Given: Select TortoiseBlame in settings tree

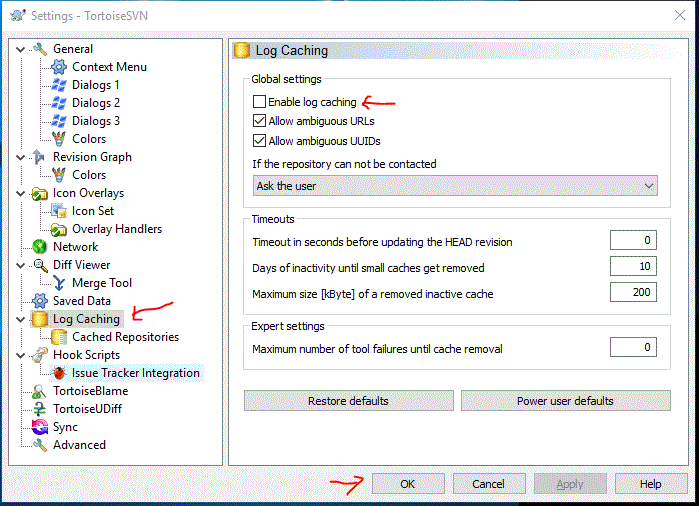Looking at the screenshot, I should coord(90,391).
